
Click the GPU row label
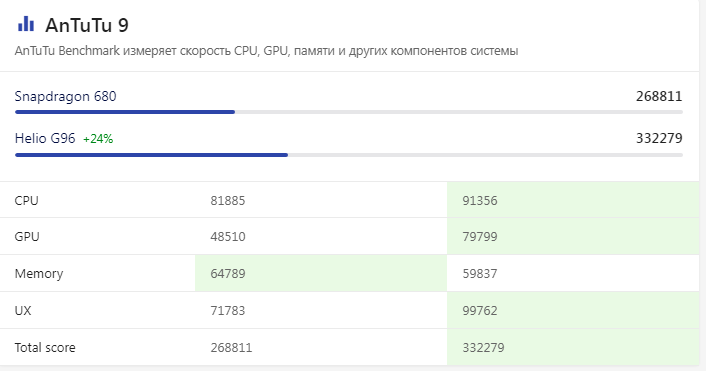27,237
